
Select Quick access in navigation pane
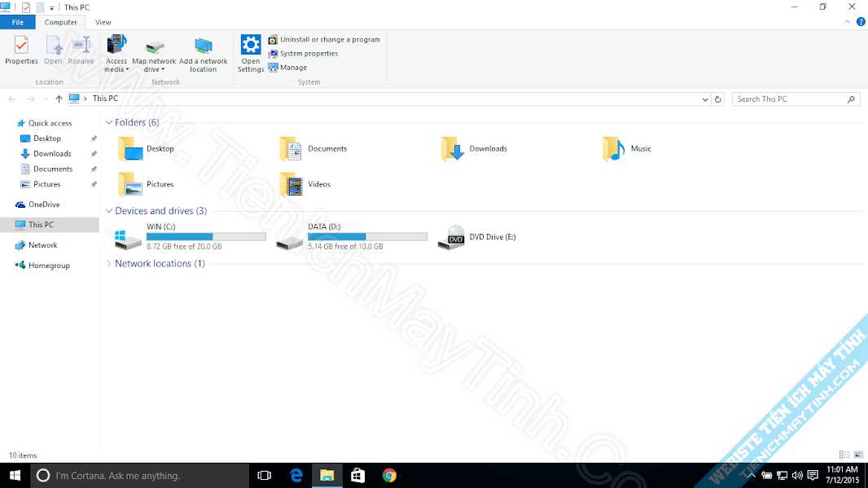[50, 123]
